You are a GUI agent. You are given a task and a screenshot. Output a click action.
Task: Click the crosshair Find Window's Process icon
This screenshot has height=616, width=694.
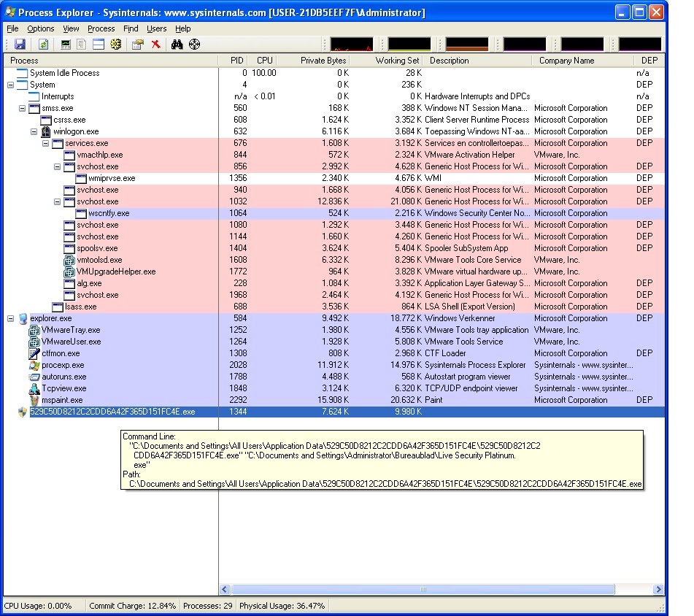point(194,45)
